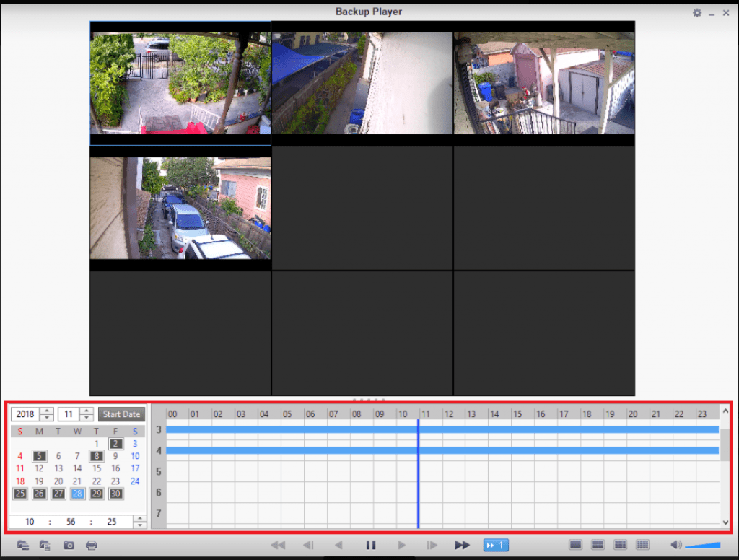Step one frame backward
The height and width of the screenshot is (560, 739).
[308, 545]
